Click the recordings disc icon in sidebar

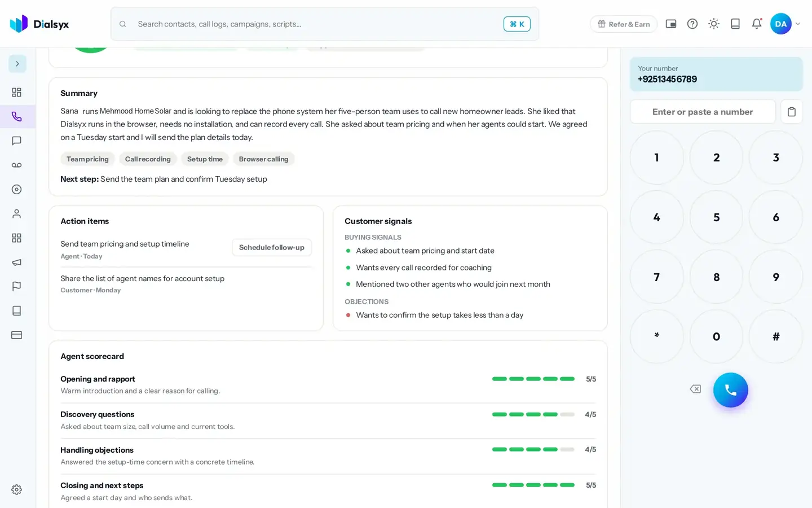[17, 190]
